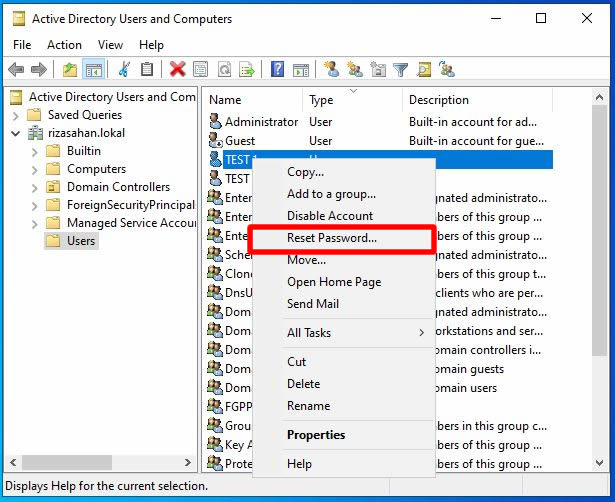Viewport: 615px width, 502px height.
Task: Click the Refresh toolbar icon
Action: pyautogui.click(x=224, y=70)
